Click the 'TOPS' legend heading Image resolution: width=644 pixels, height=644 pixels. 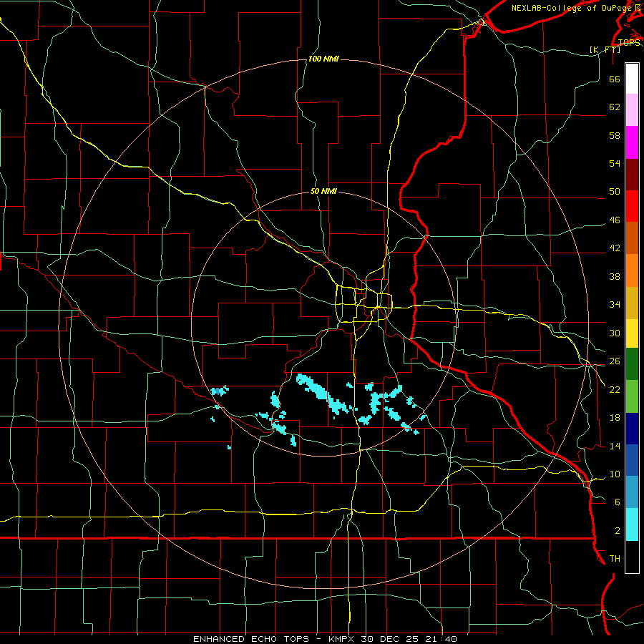point(629,42)
